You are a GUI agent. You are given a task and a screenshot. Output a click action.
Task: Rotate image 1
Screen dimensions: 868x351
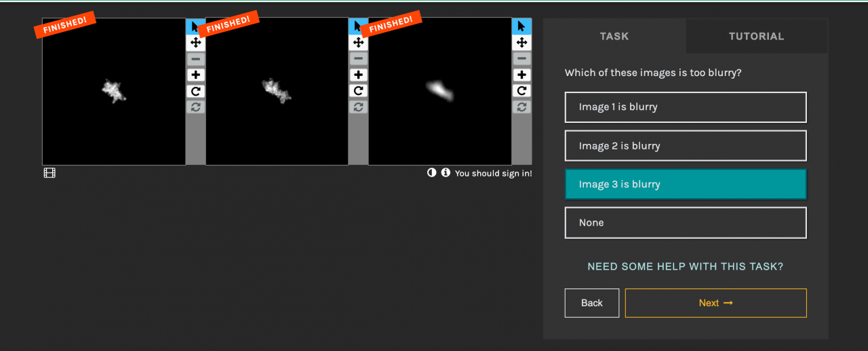[195, 91]
